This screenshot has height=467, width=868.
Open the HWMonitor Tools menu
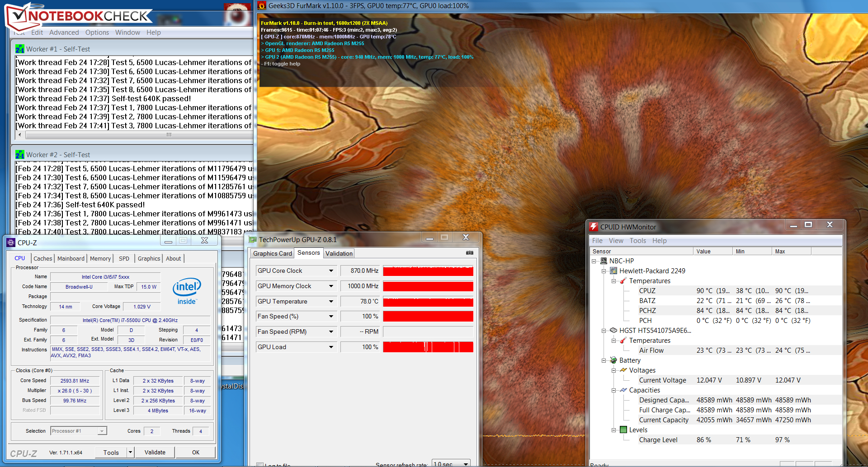[638, 241]
